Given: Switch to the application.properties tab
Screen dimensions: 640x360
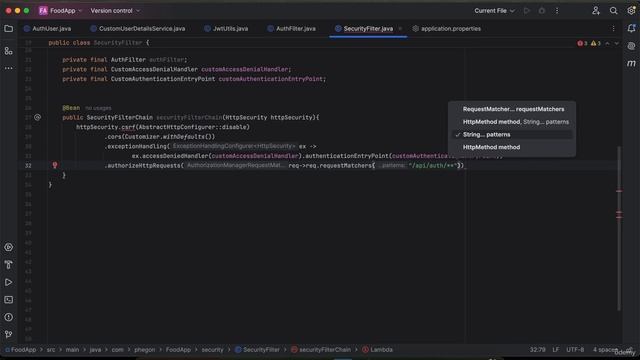Looking at the screenshot, I should (x=447, y=29).
